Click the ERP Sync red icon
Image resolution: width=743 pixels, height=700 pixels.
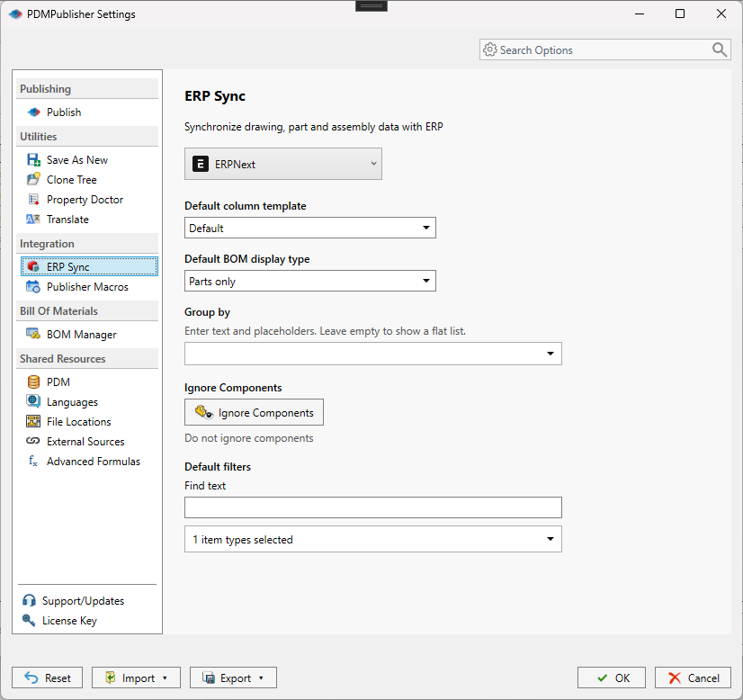[33, 266]
